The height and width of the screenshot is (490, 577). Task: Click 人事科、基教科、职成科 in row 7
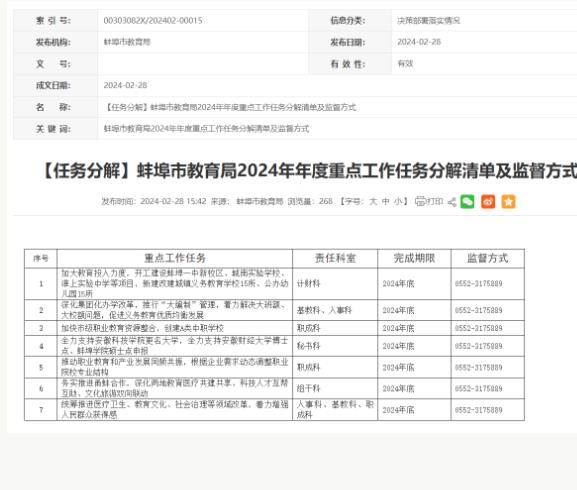coord(335,410)
